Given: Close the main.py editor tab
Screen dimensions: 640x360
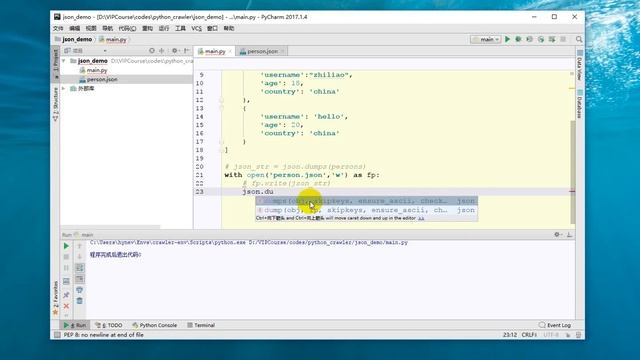Looking at the screenshot, I should coord(230,51).
